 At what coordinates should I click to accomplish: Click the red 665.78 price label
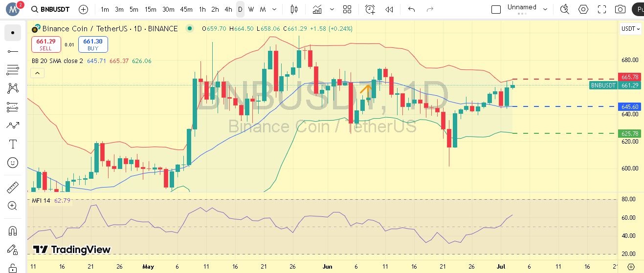click(630, 77)
